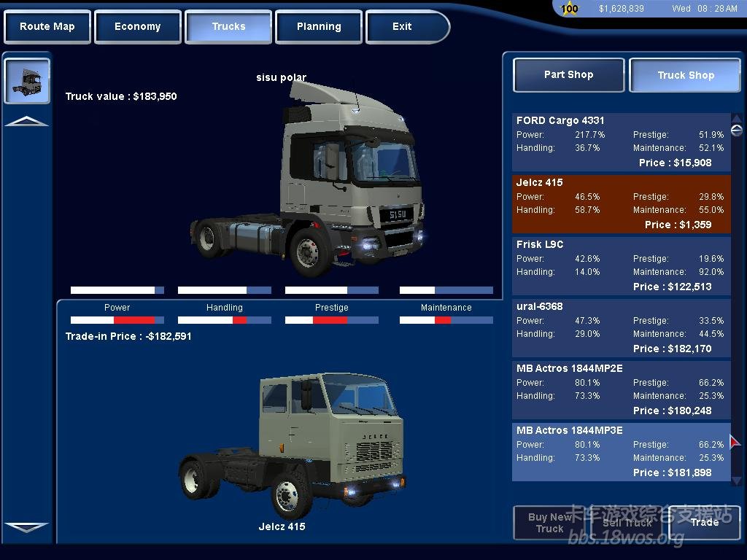Click the Handling comparison bar
747x560 pixels.
pos(225,320)
